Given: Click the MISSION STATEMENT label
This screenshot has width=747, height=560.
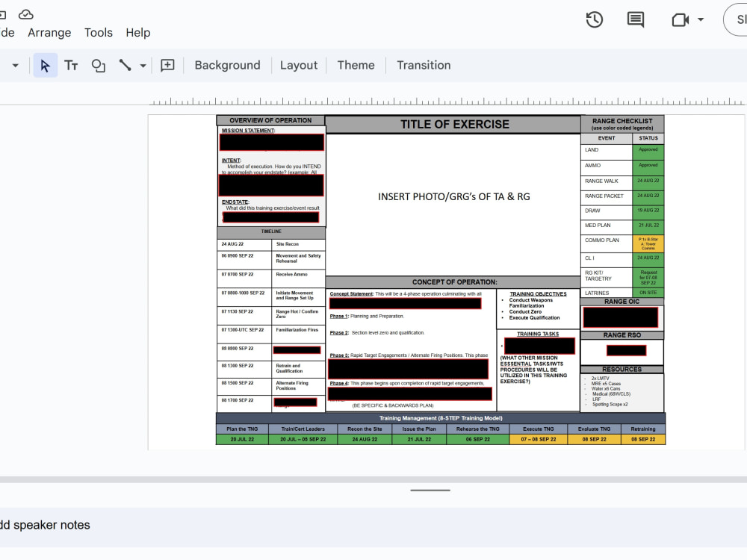Looking at the screenshot, I should coord(248,131).
